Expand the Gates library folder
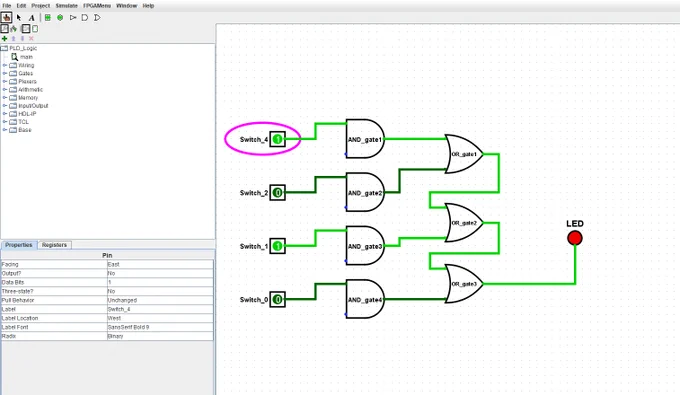The width and height of the screenshot is (680, 395). pos(5,73)
